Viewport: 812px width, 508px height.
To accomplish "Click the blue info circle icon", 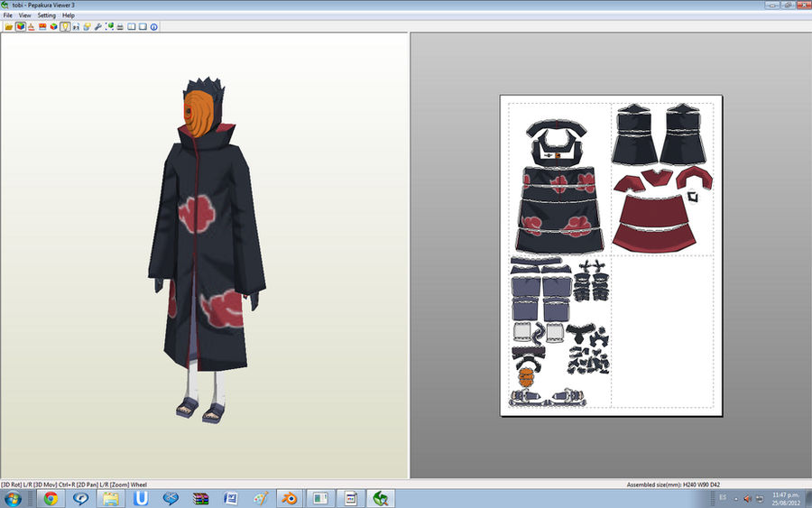I will pos(153,26).
